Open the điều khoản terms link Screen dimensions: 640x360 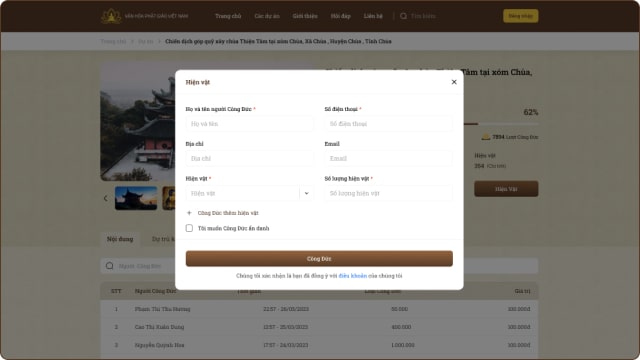(353, 276)
